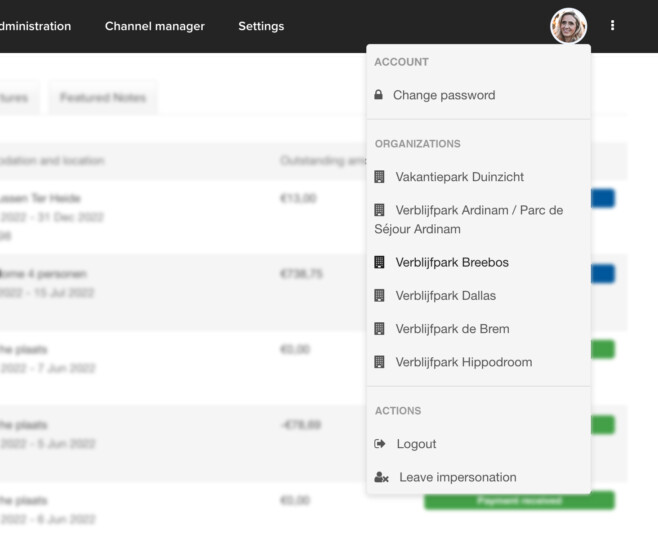The image size is (658, 543).
Task: Open the Featured Notes tab
Action: click(x=102, y=98)
